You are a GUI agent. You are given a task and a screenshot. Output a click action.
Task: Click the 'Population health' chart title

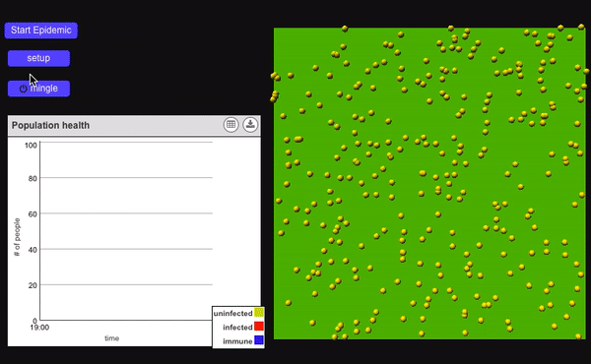coord(50,125)
